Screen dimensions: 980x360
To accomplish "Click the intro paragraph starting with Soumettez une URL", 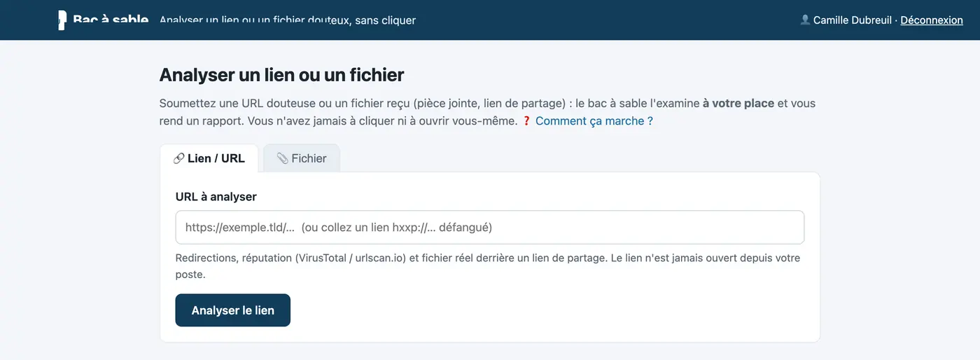I will 488,112.
